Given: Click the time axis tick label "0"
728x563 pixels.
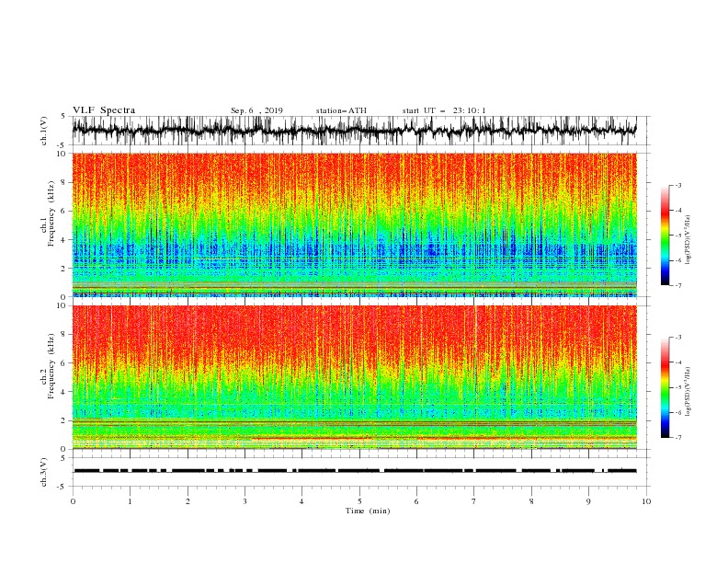Looking at the screenshot, I should (73, 501).
